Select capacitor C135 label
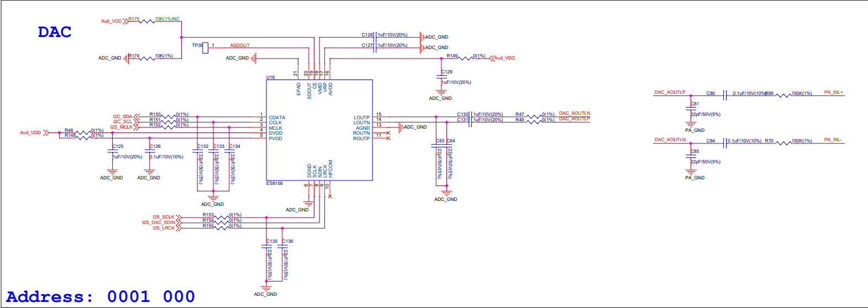This screenshot has width=868, height=308. tap(272, 241)
